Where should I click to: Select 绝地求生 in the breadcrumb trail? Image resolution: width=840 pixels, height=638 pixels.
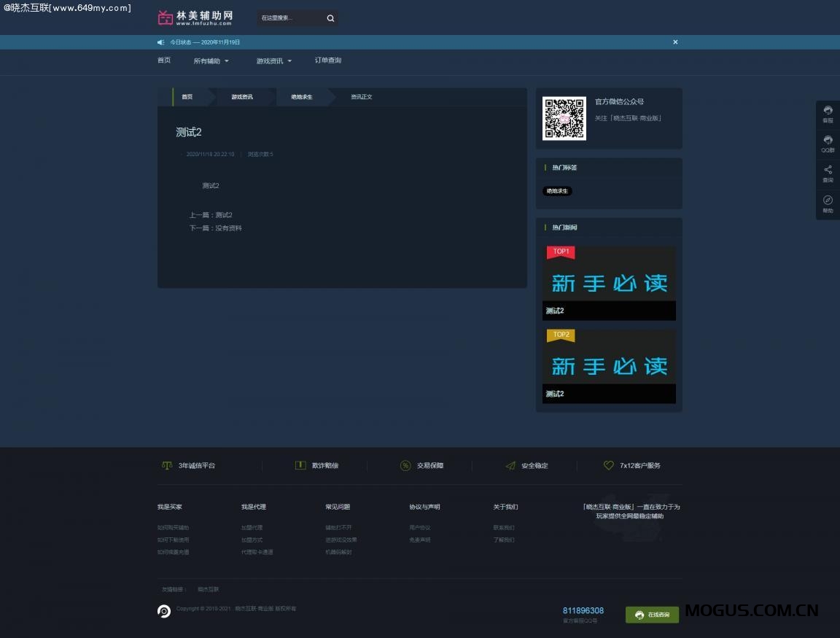(302, 97)
